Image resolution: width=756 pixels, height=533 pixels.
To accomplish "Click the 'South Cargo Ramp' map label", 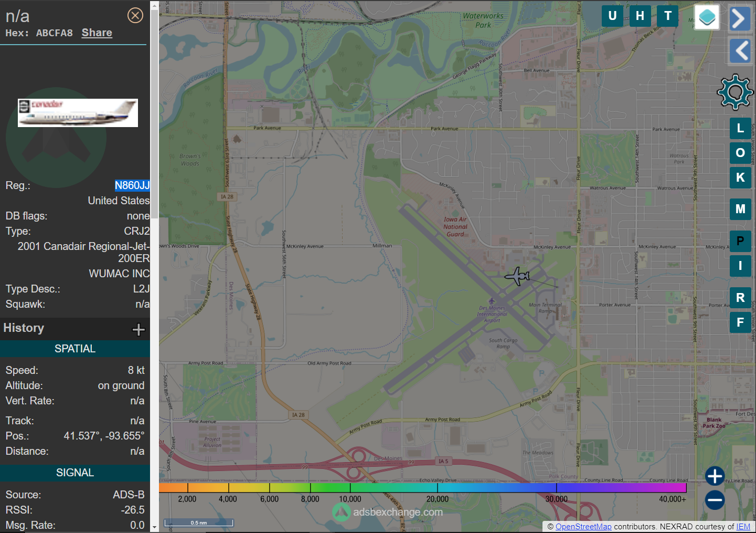I will [x=503, y=343].
